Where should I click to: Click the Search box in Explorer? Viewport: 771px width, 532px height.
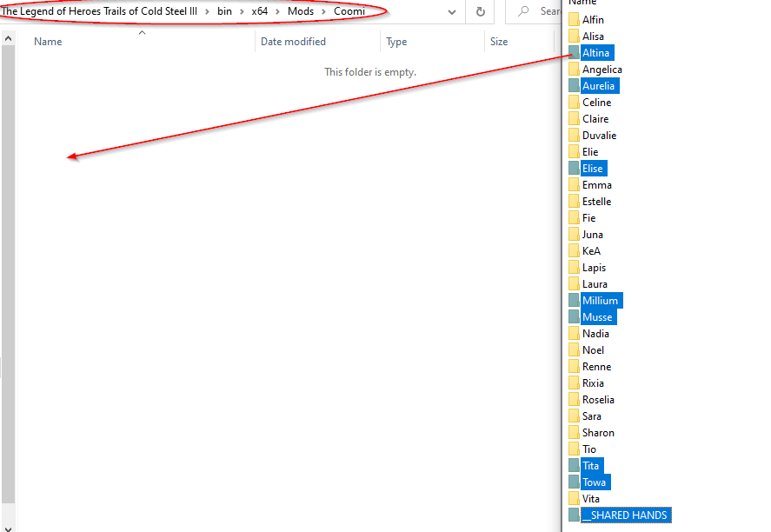[533, 11]
